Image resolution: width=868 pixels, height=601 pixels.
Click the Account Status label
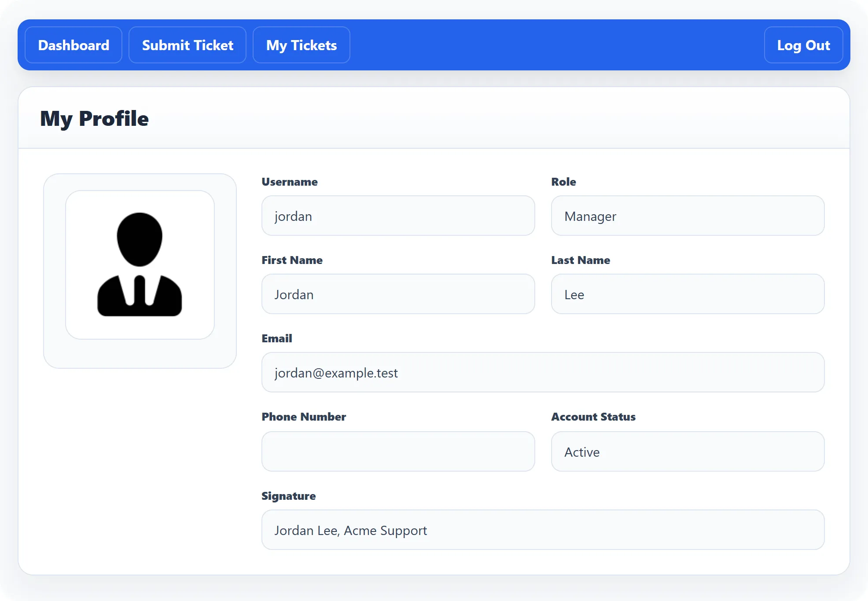(593, 417)
